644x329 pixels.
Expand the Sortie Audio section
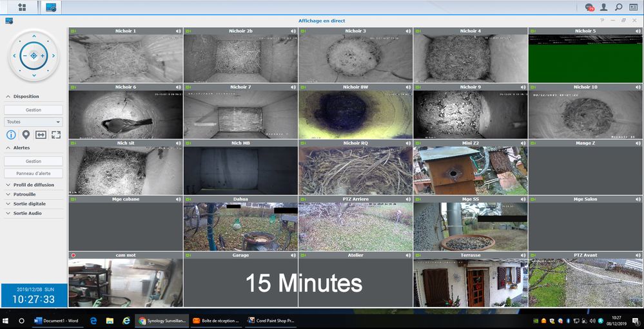pos(27,213)
